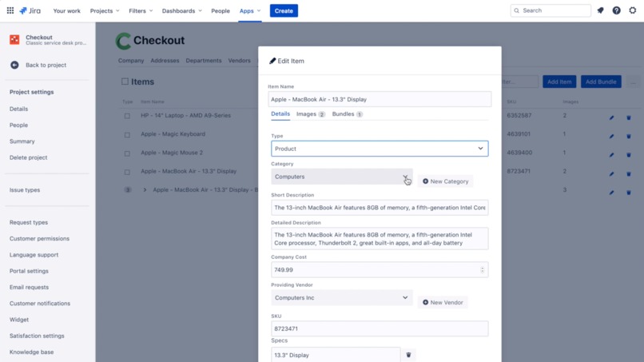Click the New Category button
644x362 pixels.
[445, 181]
